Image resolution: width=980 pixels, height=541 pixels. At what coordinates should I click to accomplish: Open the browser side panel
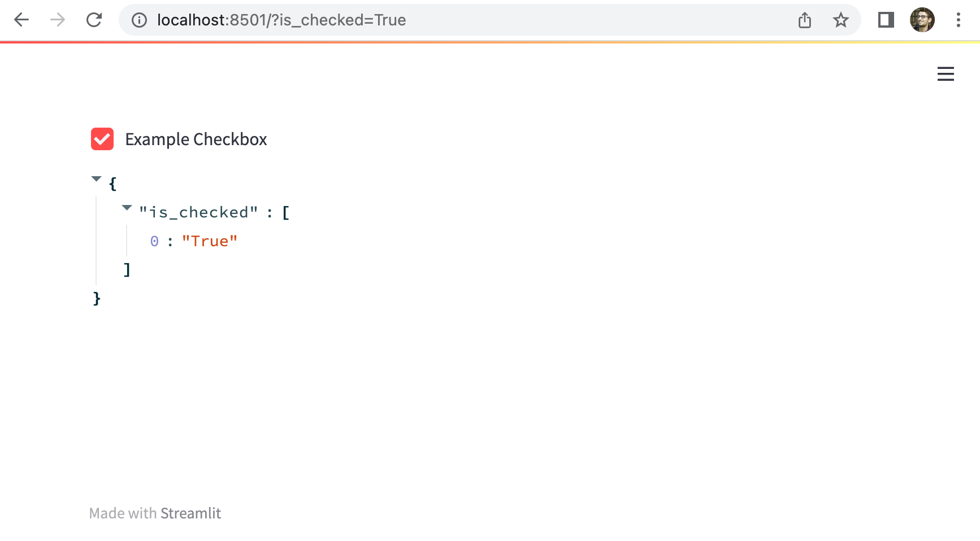pyautogui.click(x=886, y=20)
